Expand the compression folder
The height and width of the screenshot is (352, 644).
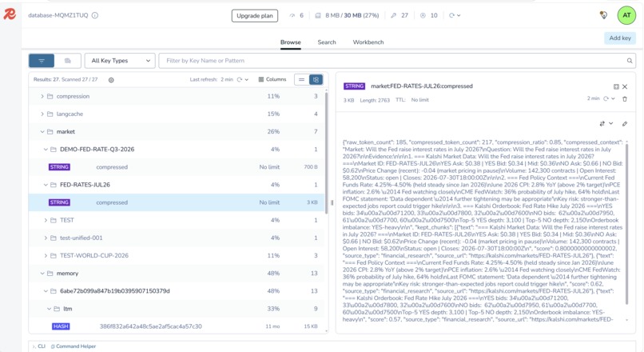point(42,96)
